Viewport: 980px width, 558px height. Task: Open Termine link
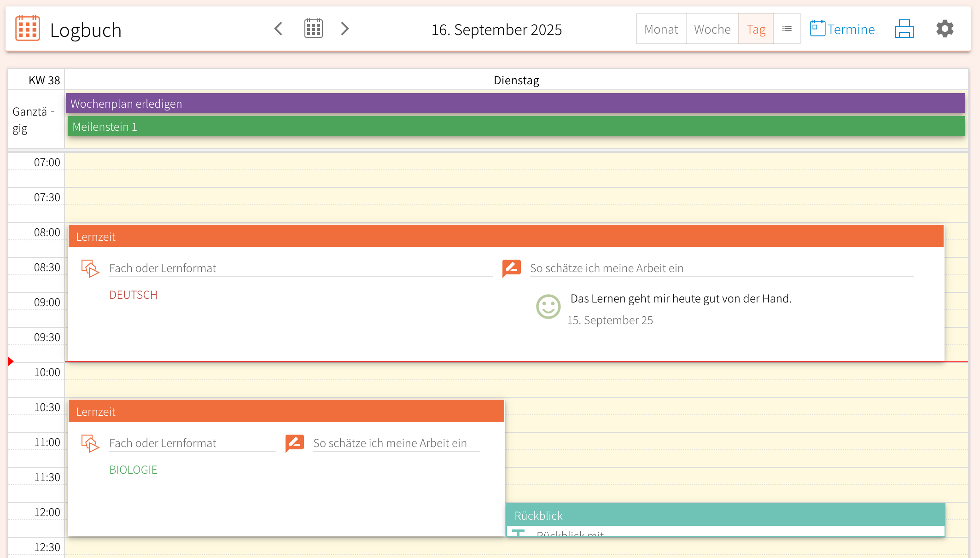pos(842,29)
